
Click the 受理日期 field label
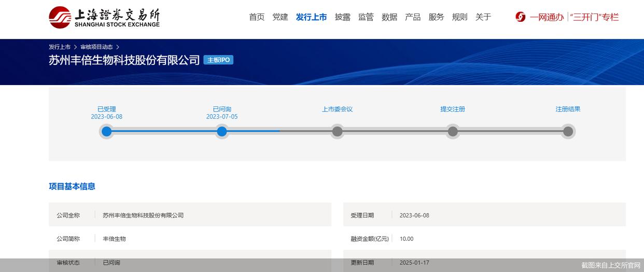(362, 215)
